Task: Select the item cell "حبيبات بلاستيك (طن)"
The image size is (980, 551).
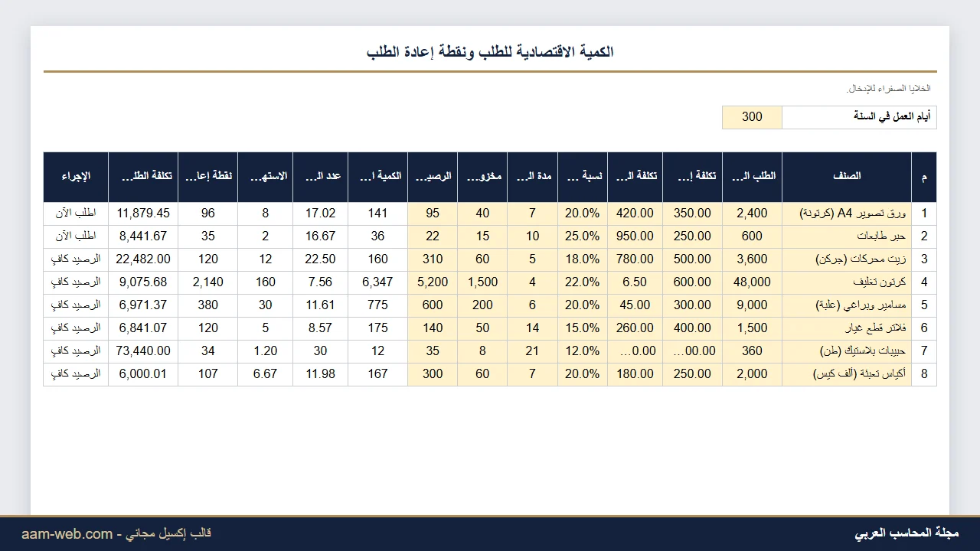Action: point(847,351)
